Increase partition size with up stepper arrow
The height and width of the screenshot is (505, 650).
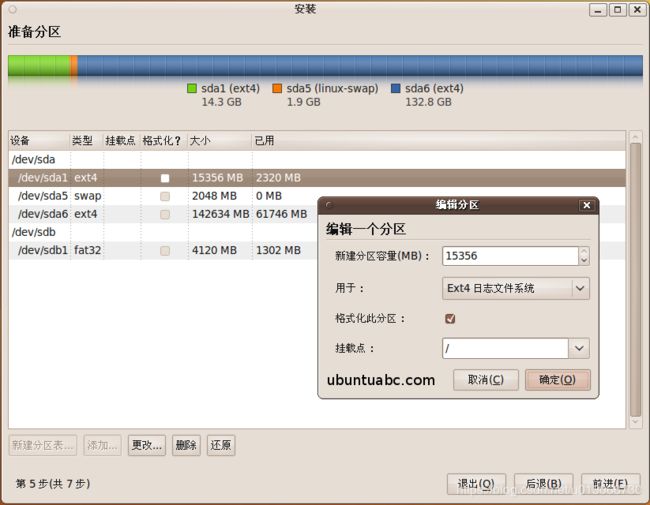point(584,252)
